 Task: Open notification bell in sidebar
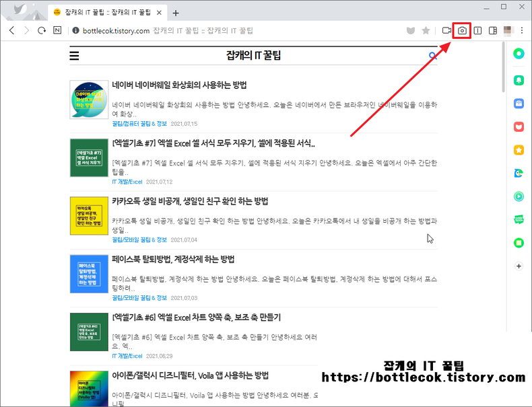pos(519,80)
